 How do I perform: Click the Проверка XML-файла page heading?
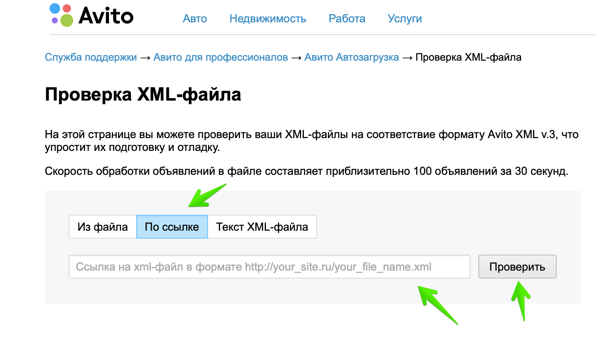click(x=143, y=95)
